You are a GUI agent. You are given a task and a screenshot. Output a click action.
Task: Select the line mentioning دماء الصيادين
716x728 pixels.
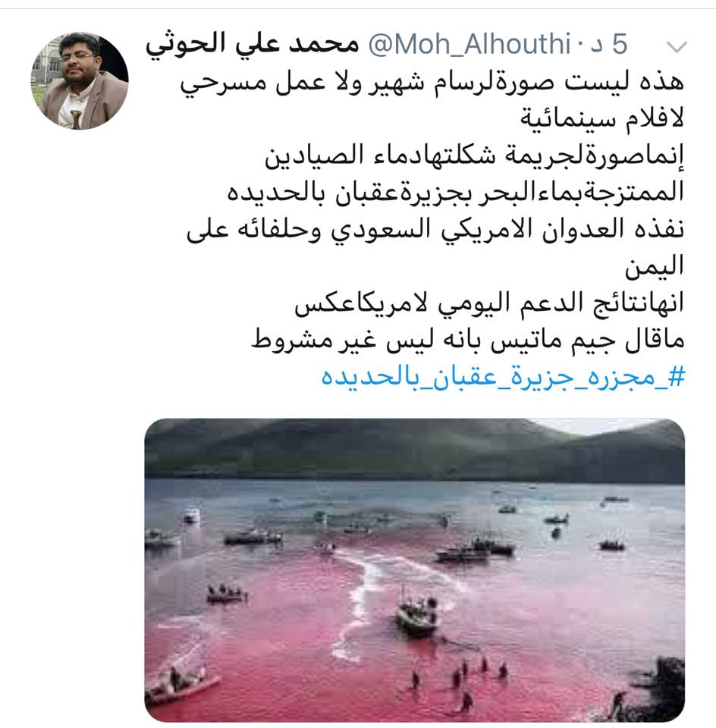474,156
